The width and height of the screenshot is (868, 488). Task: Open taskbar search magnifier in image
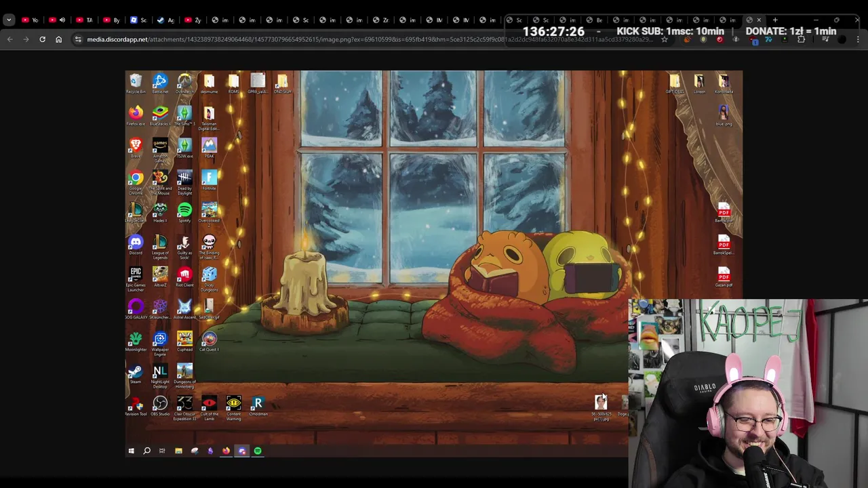click(x=146, y=451)
